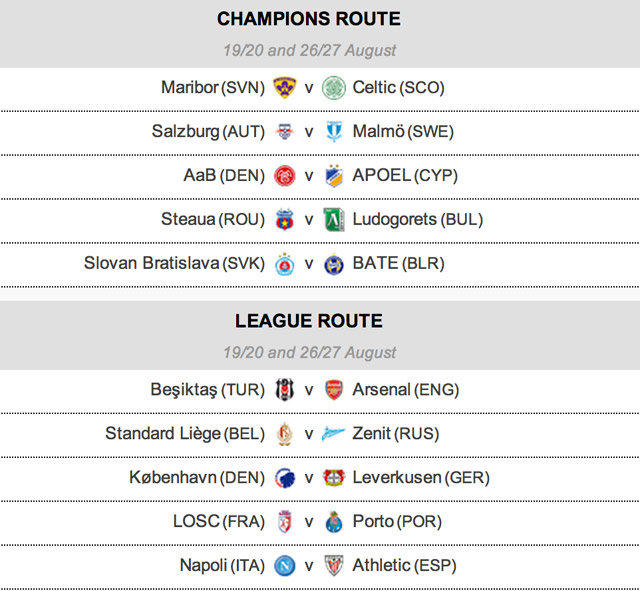Select the Porto club crest

pos(334,522)
